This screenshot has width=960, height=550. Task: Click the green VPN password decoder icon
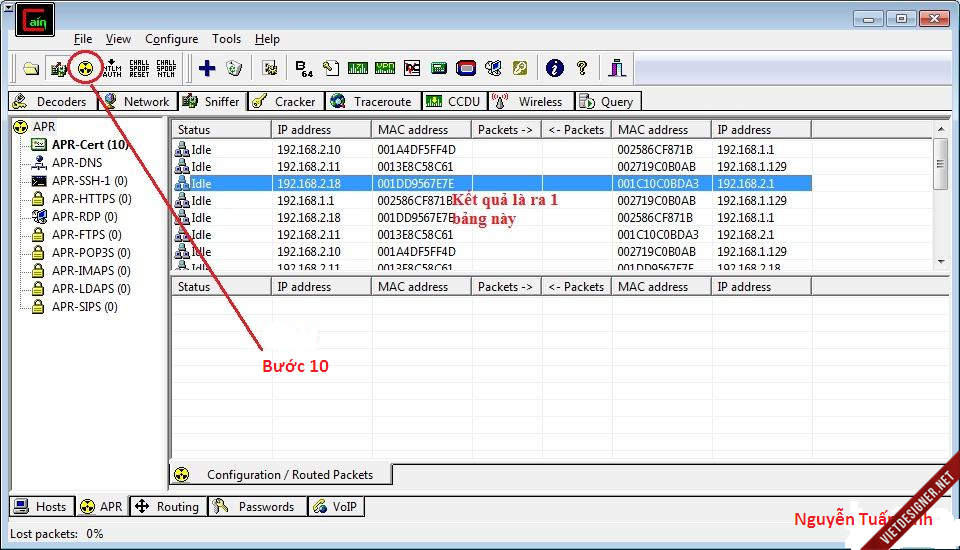point(384,68)
